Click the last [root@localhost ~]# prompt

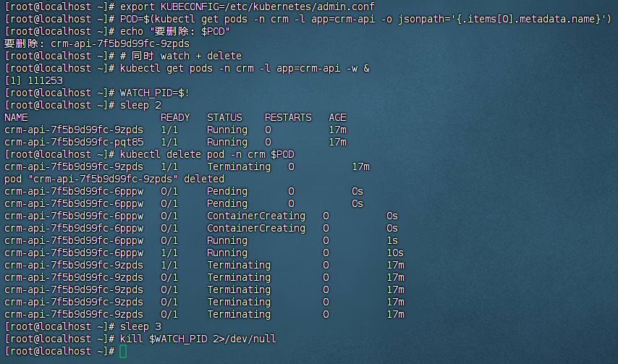point(59,351)
